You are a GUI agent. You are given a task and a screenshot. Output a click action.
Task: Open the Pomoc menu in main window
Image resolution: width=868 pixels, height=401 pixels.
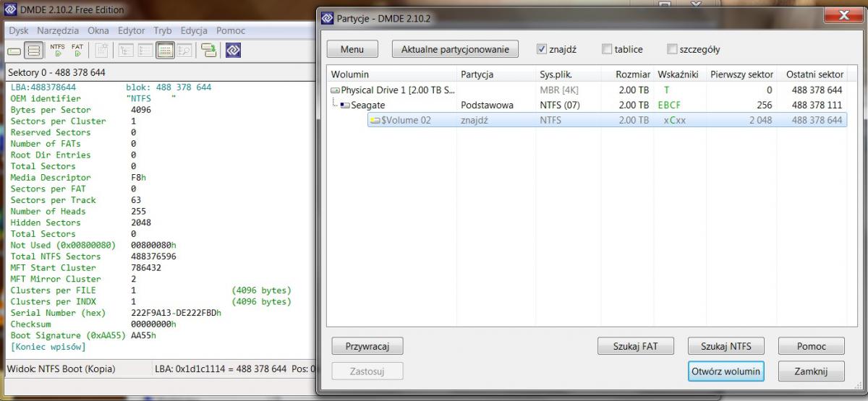click(231, 30)
